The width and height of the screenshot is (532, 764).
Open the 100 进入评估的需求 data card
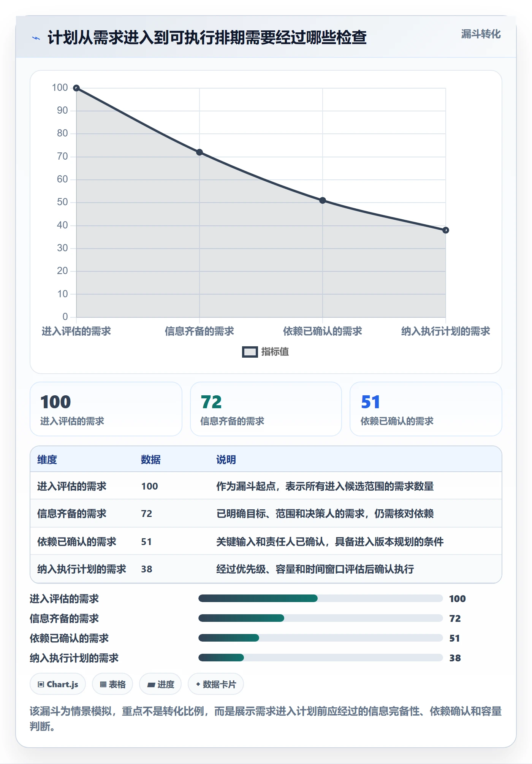coord(106,409)
